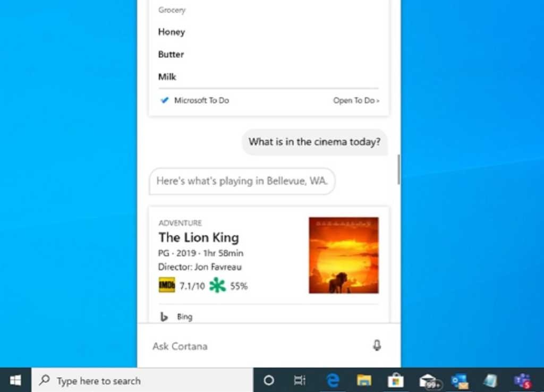Open Microsoft Teams from the taskbar

523,381
